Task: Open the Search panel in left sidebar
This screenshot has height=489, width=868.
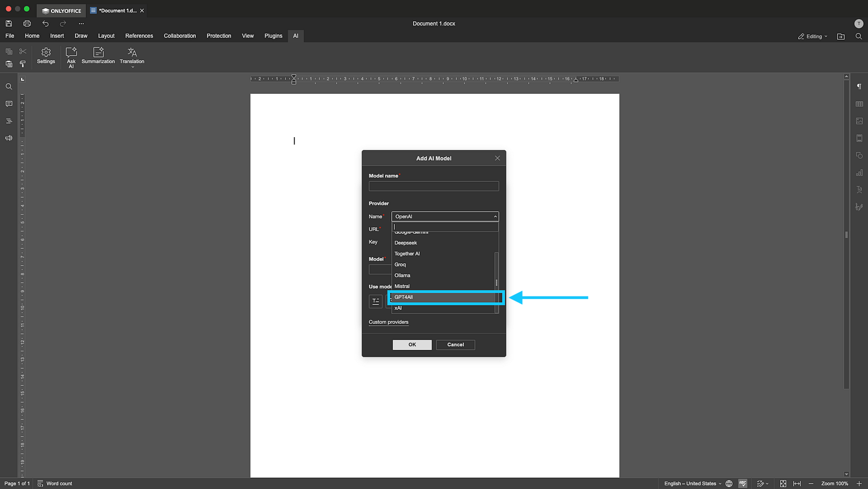Action: (9, 87)
